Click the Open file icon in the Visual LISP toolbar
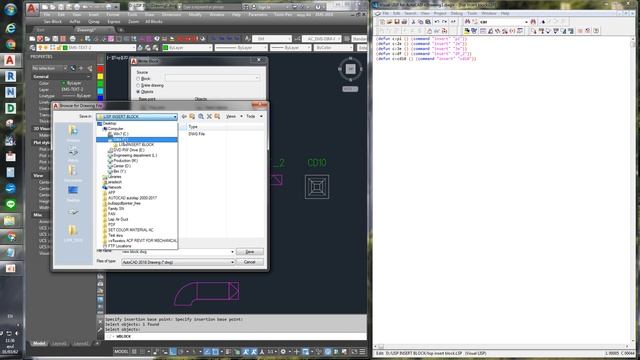This screenshot has height=360, width=640. (389, 22)
